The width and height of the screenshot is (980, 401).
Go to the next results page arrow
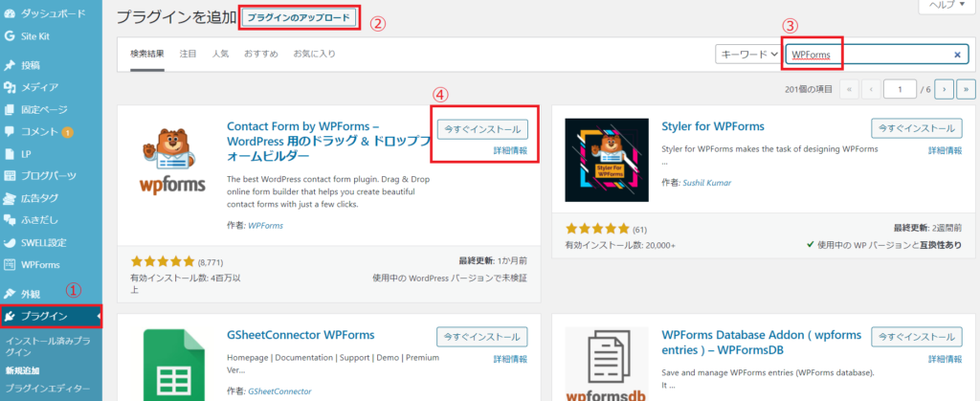[x=945, y=89]
